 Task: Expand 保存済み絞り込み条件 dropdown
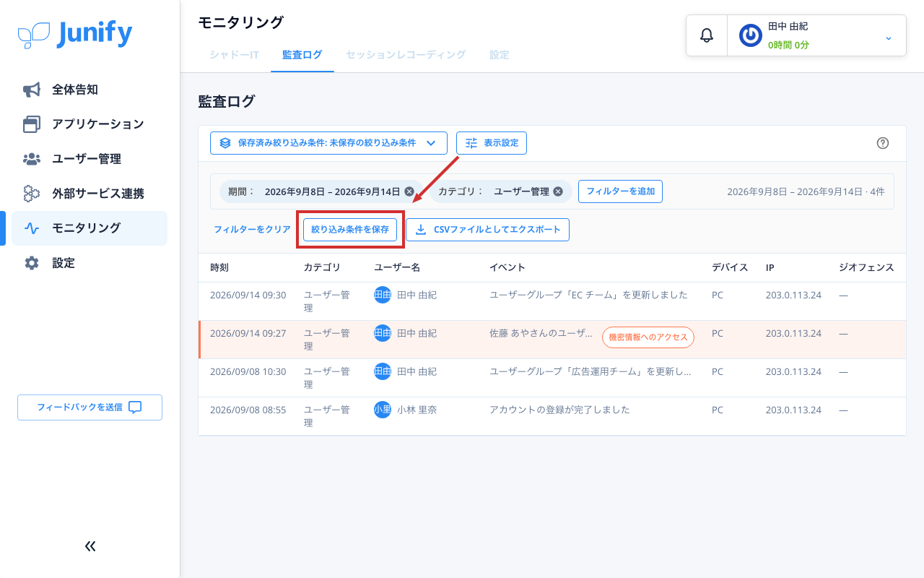pos(328,143)
